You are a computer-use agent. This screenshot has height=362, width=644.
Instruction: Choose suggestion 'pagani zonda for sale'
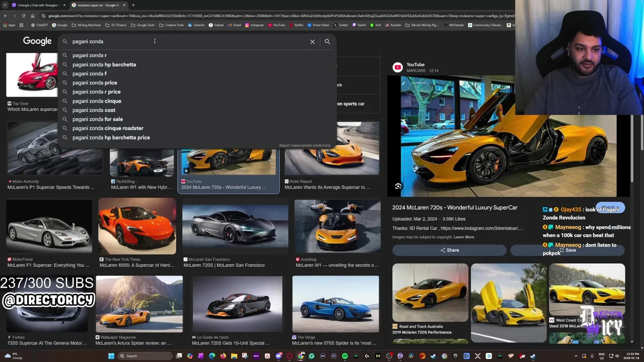tap(98, 119)
